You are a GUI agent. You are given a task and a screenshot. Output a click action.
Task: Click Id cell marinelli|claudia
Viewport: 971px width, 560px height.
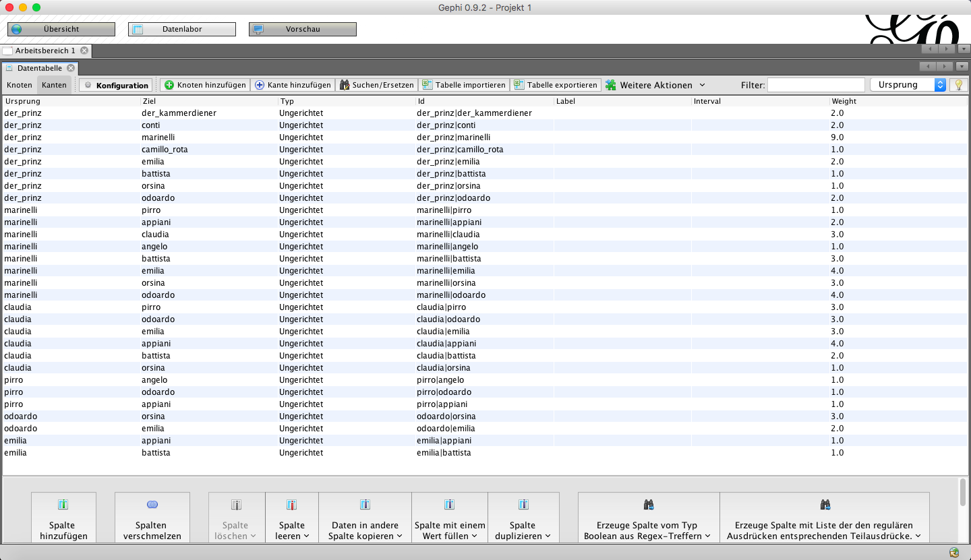pos(484,235)
